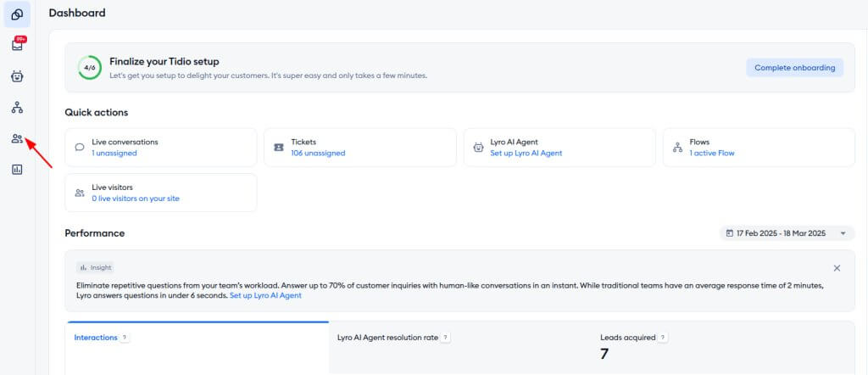Image resolution: width=868 pixels, height=375 pixels.
Task: Click the Lyro AI Agent card title
Action: [514, 142]
